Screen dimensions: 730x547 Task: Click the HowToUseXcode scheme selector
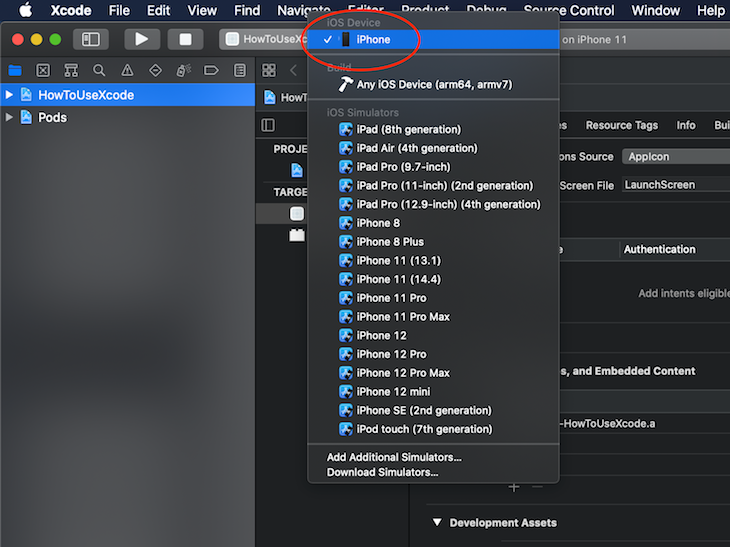(x=266, y=39)
